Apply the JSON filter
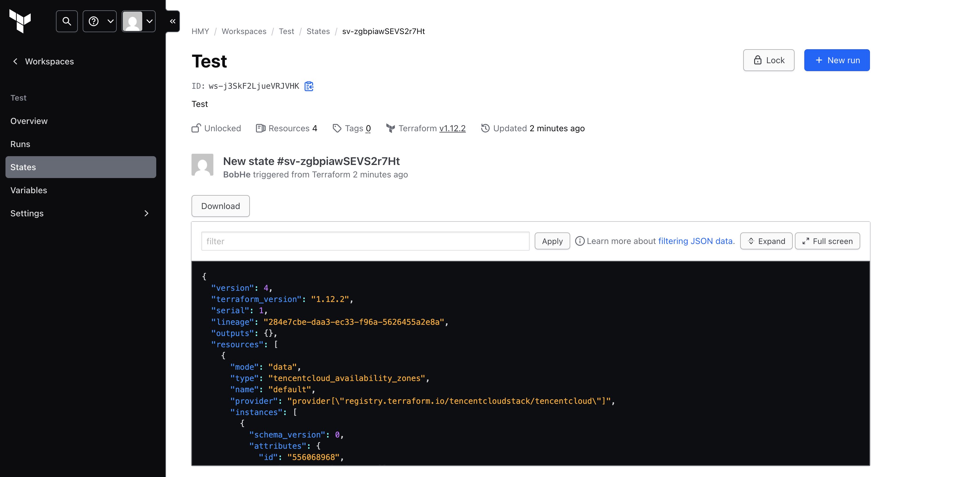The image size is (980, 477). (552, 241)
